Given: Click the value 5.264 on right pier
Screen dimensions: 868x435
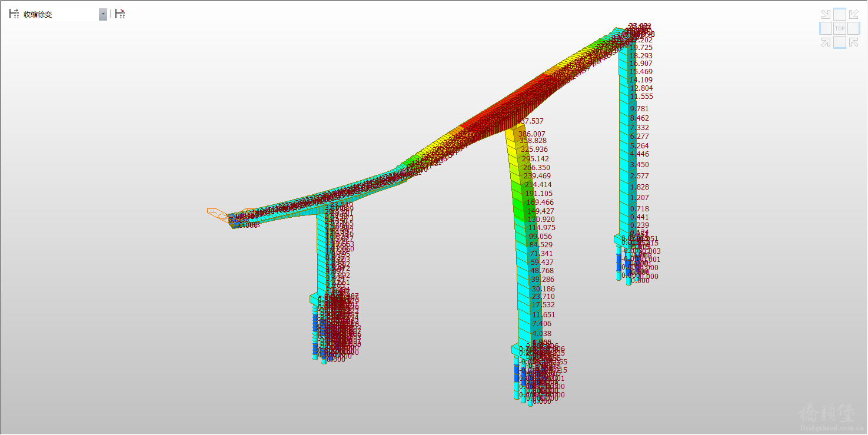Looking at the screenshot, I should click(x=640, y=146).
